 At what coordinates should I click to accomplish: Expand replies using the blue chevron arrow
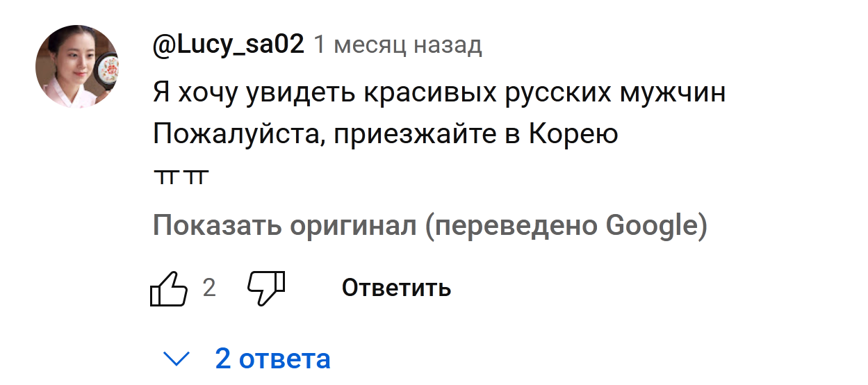[x=177, y=359]
